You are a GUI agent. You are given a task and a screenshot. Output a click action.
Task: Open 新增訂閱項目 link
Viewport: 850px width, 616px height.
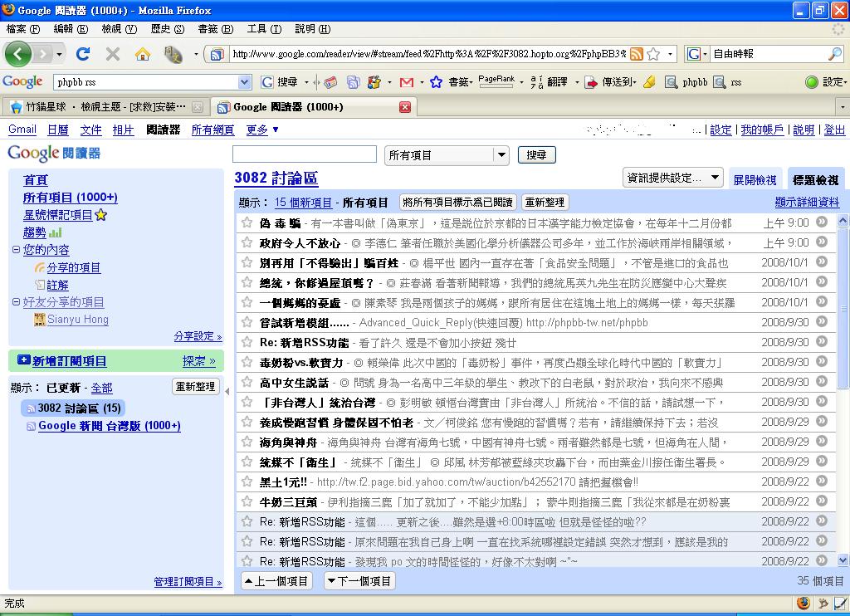click(x=69, y=360)
